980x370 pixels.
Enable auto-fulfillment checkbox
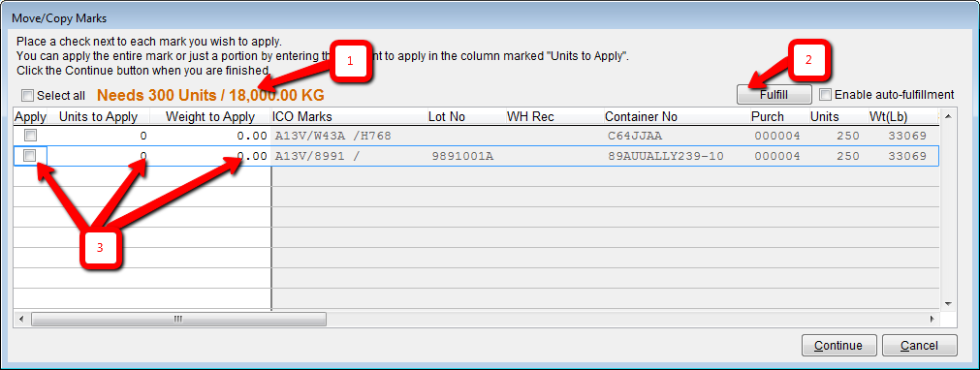(x=825, y=94)
